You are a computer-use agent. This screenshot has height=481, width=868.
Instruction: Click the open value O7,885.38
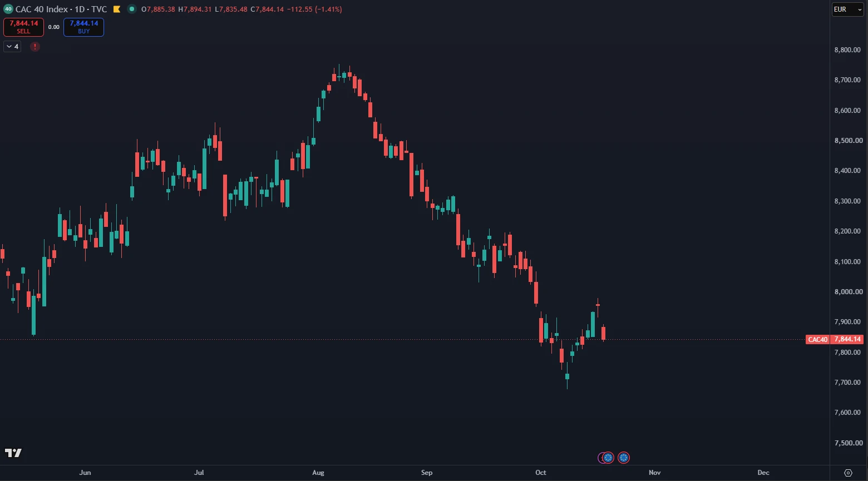click(159, 9)
